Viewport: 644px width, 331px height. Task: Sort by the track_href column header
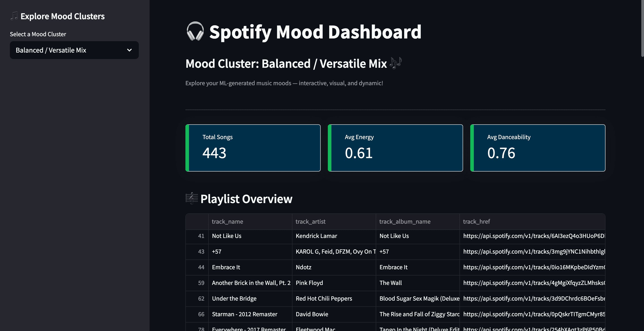[532, 222]
